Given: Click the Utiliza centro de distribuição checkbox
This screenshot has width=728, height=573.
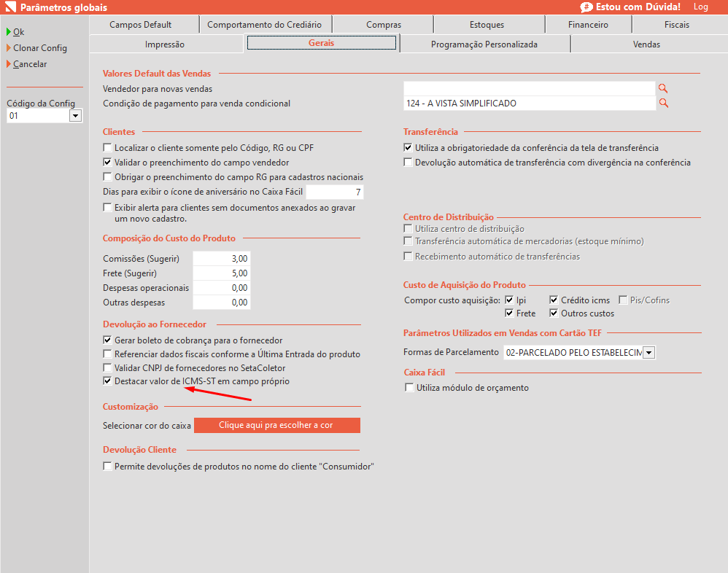Looking at the screenshot, I should pos(408,228).
